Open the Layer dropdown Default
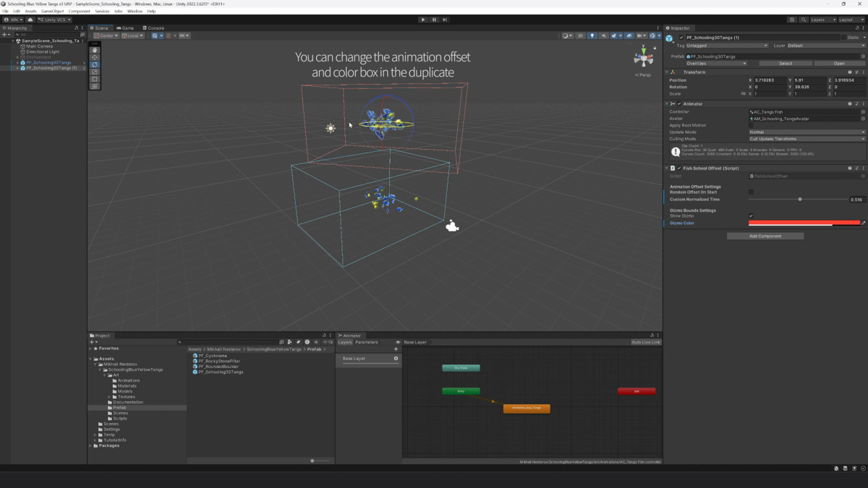 (x=826, y=46)
